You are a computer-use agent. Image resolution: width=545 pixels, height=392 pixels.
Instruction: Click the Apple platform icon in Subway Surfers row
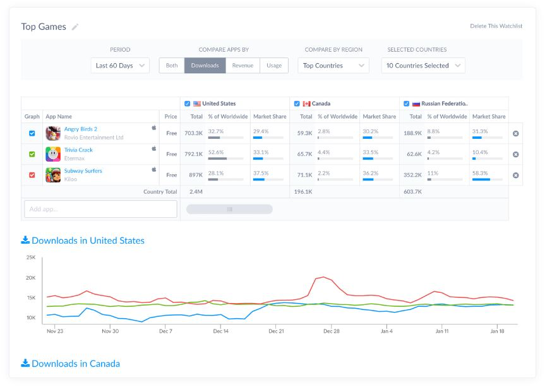coord(154,169)
